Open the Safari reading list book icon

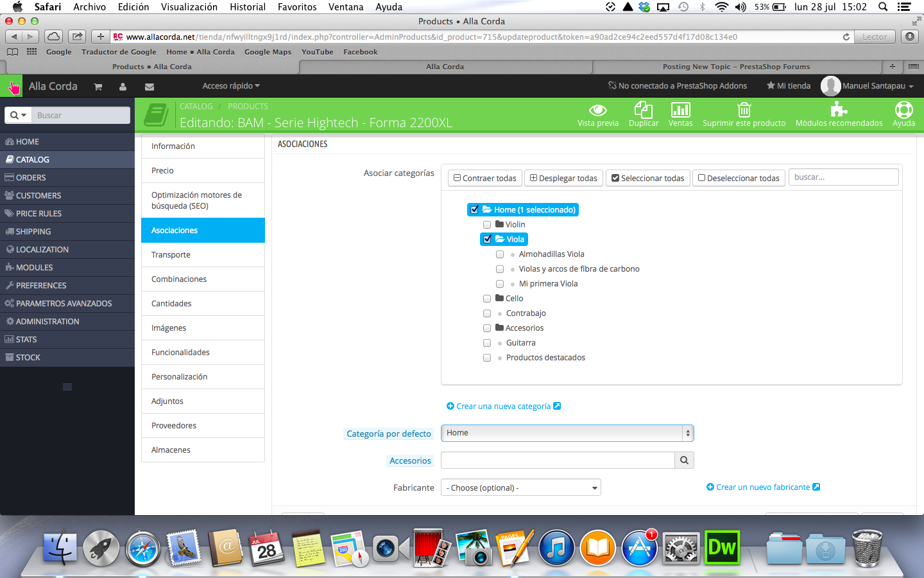(x=12, y=52)
